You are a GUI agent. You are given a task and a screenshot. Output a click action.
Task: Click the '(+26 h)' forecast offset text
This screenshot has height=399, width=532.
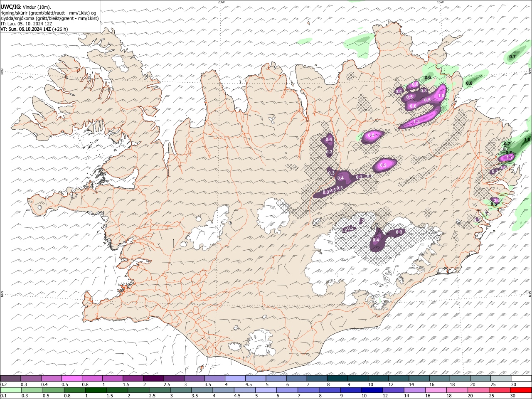(60, 29)
